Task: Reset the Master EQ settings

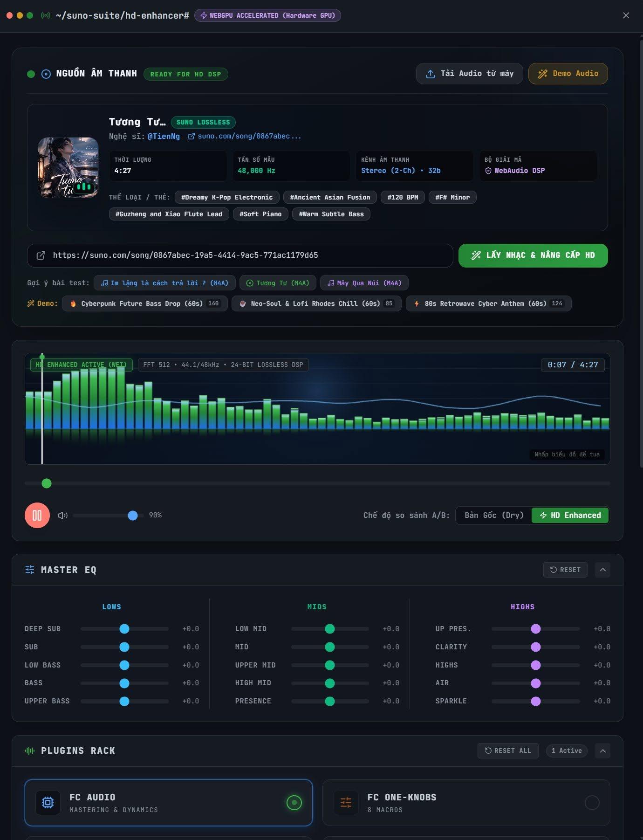Action: coord(565,570)
